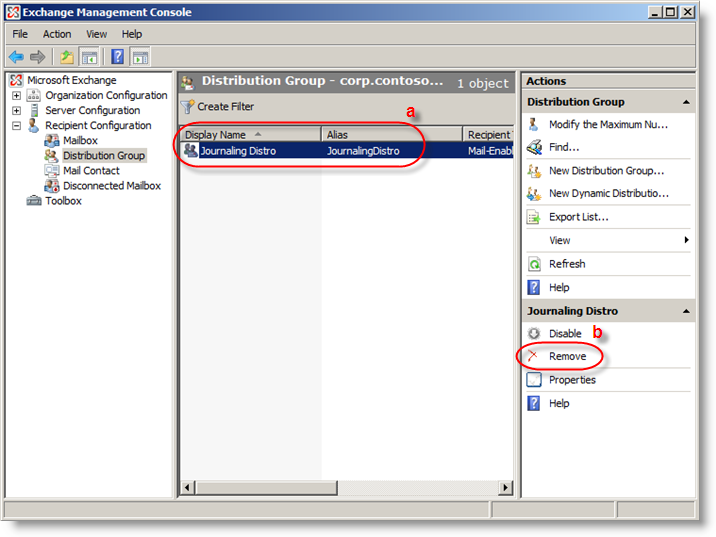Select the Mail Contact tree item label
Viewport: 716px width, 537px height.
[91, 171]
